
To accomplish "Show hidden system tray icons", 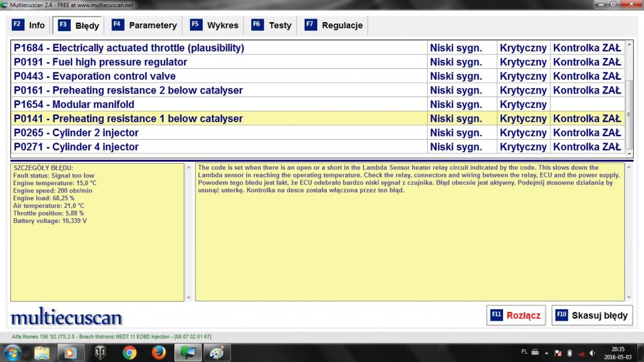I will click(546, 353).
